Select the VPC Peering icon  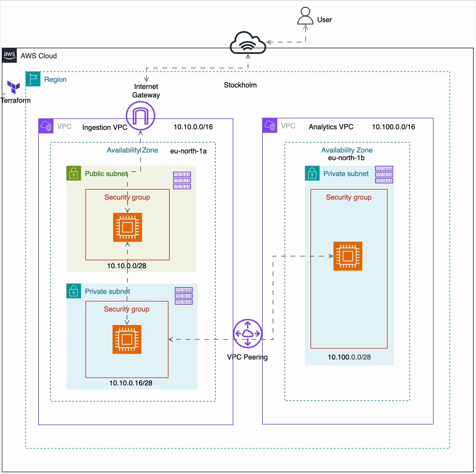click(x=248, y=334)
